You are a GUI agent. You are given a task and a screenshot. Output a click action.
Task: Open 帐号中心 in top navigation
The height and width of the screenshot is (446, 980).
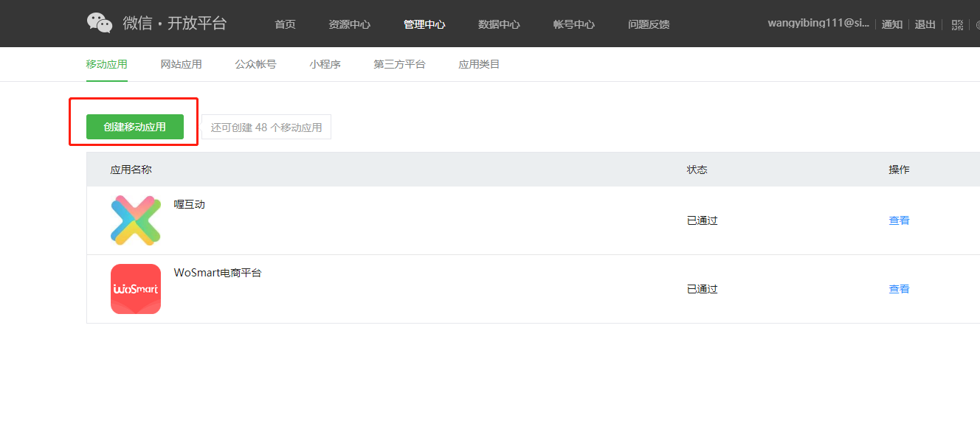click(574, 24)
